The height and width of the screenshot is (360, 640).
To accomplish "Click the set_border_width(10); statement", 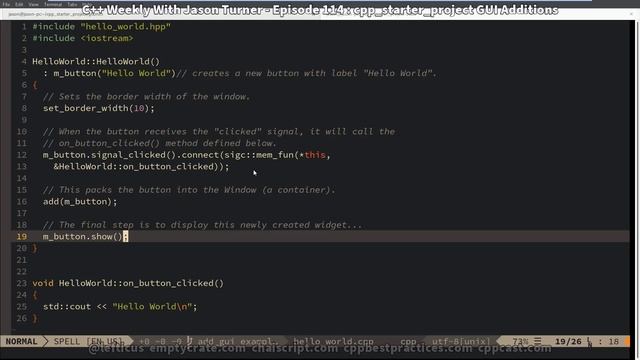I will pyautogui.click(x=99, y=109).
